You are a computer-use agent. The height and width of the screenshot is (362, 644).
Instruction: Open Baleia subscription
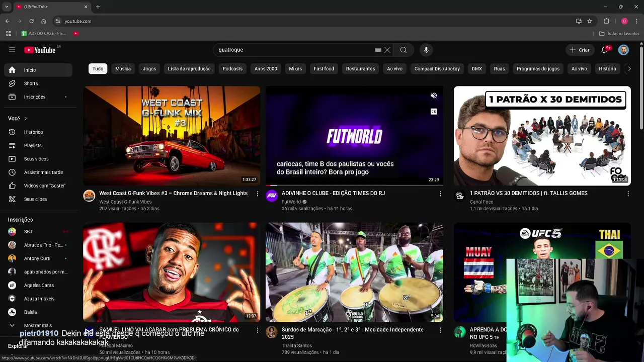(38, 312)
